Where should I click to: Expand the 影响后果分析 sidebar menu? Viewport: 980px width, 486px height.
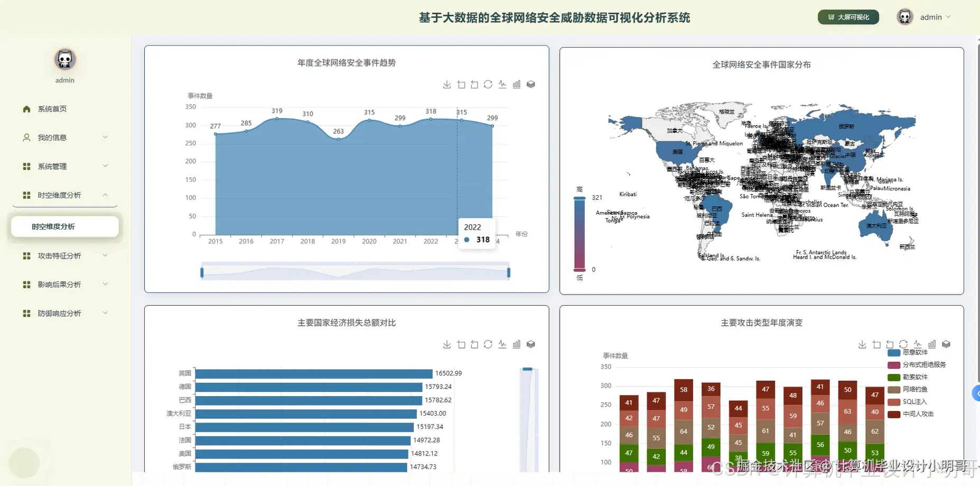point(65,285)
